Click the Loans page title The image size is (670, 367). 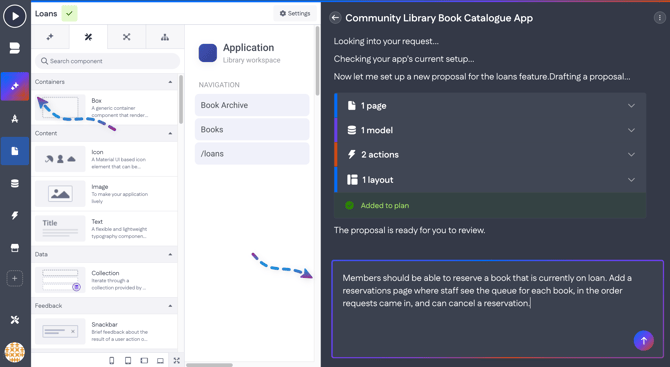tap(46, 14)
